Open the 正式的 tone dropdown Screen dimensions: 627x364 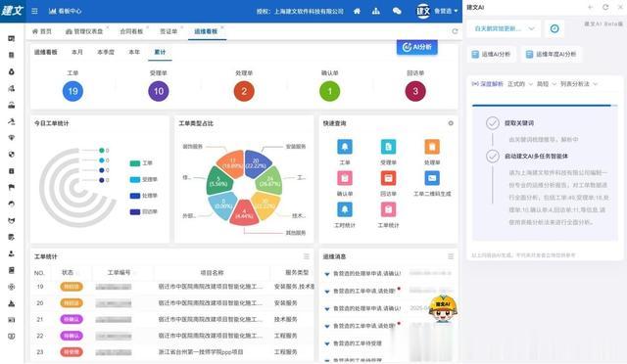520,84
